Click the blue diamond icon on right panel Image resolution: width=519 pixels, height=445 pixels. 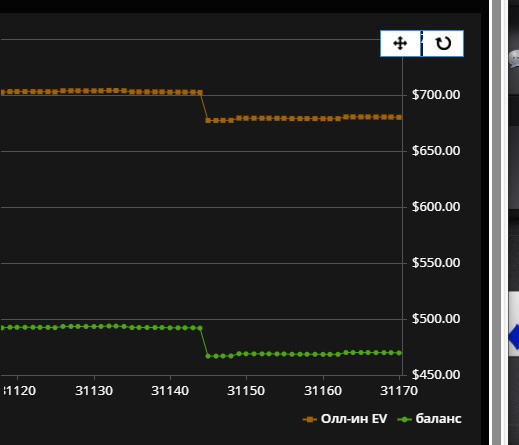514,337
